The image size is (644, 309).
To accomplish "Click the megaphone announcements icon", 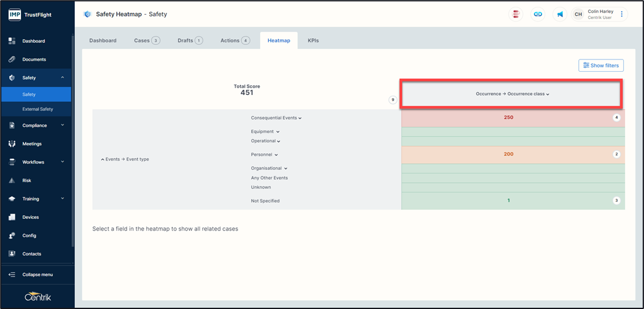I will click(560, 14).
